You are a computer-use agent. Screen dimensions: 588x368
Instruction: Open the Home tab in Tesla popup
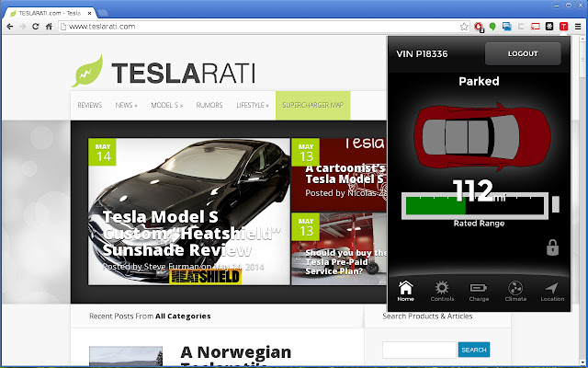point(406,291)
